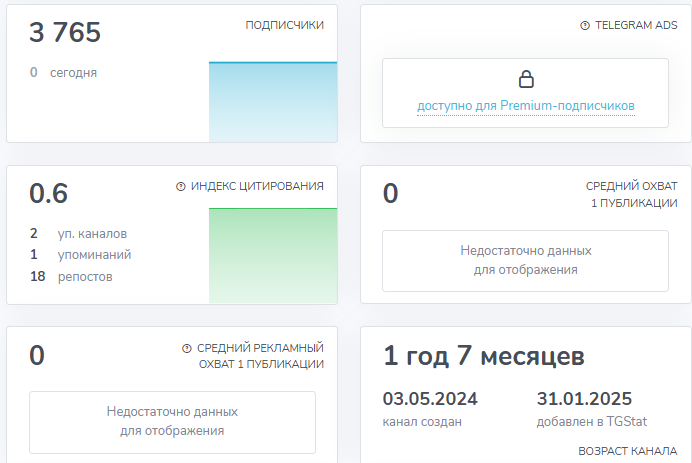Open the 'репостов' count row
The height and width of the screenshot is (463, 692).
coord(84,276)
